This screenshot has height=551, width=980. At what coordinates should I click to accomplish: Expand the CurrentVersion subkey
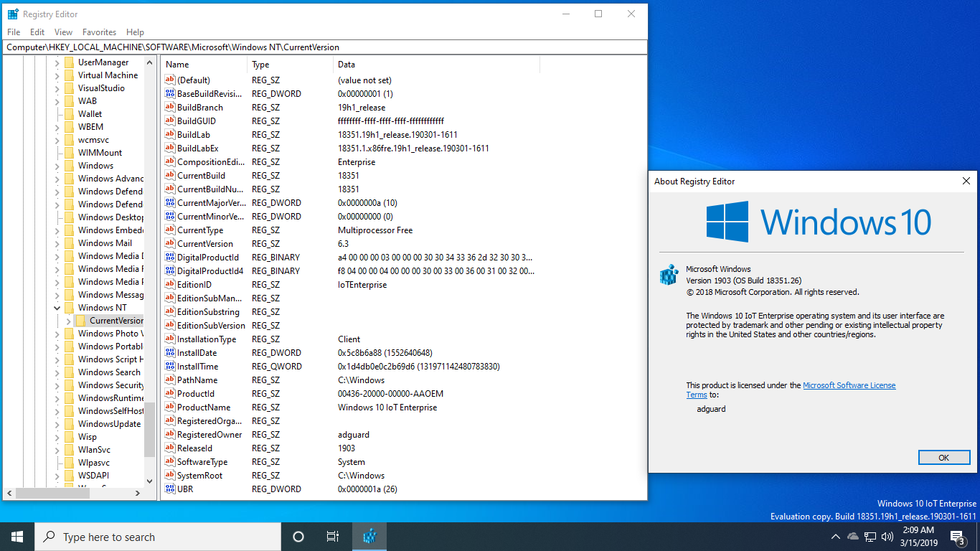click(x=69, y=321)
